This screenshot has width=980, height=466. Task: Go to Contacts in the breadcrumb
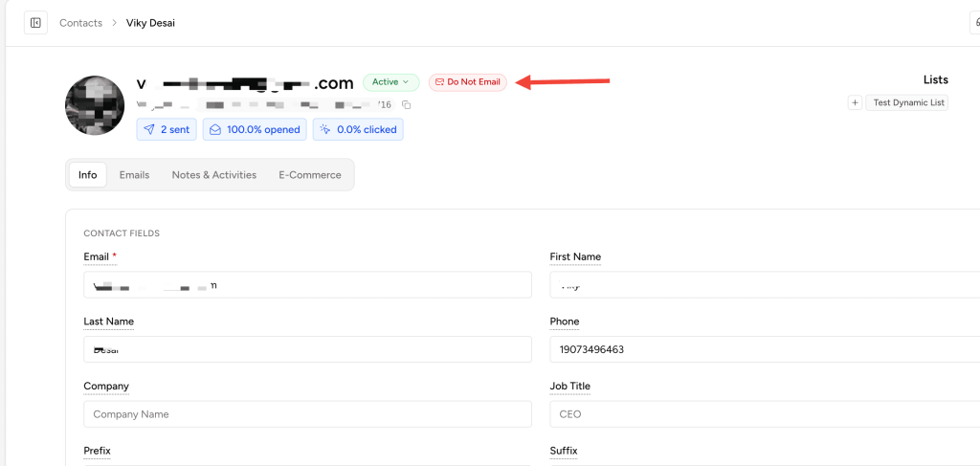click(80, 23)
